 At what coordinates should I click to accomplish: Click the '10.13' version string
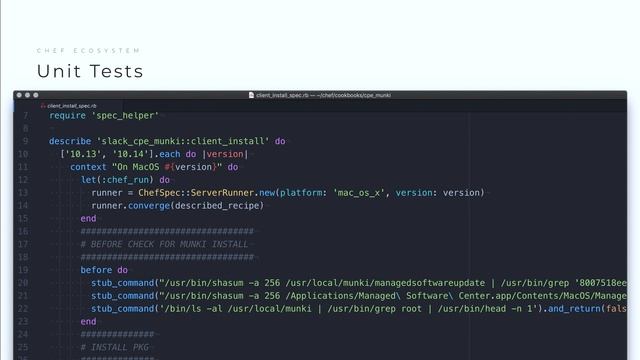coord(83,154)
